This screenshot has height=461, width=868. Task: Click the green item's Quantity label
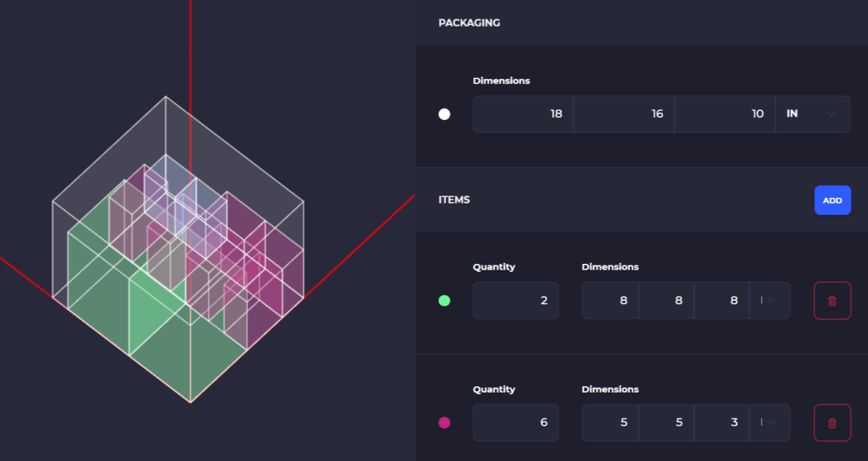pos(493,267)
